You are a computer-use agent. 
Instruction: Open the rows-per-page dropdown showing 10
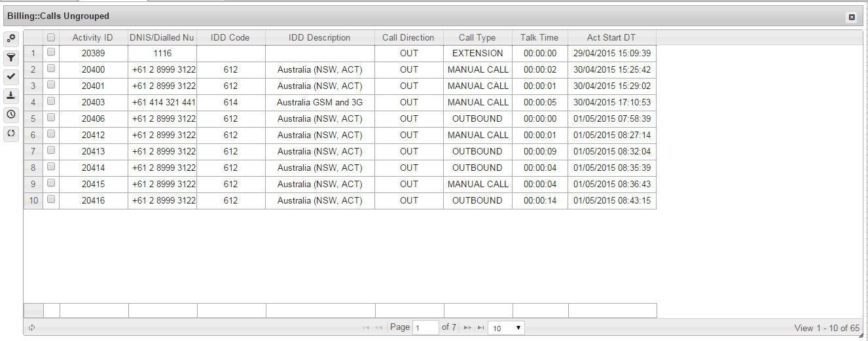click(x=506, y=328)
